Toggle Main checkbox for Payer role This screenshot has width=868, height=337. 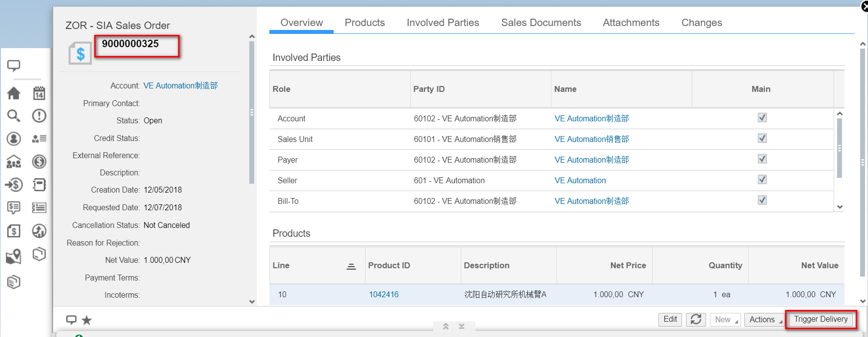(762, 159)
